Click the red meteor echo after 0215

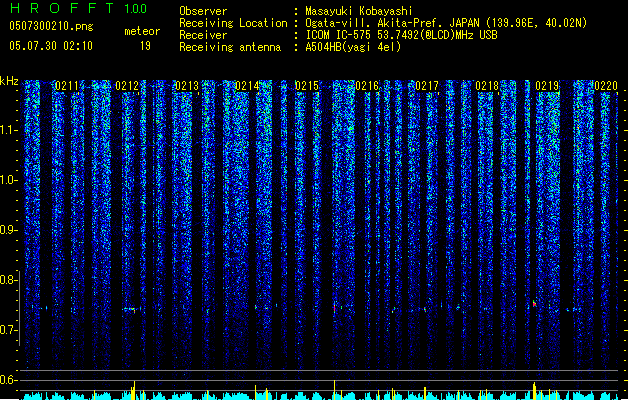point(334,309)
